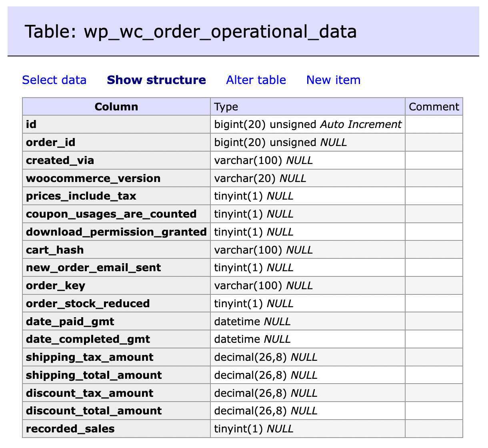This screenshot has height=448, width=488.
Task: Click the discount_total_amount column name
Action: (94, 410)
